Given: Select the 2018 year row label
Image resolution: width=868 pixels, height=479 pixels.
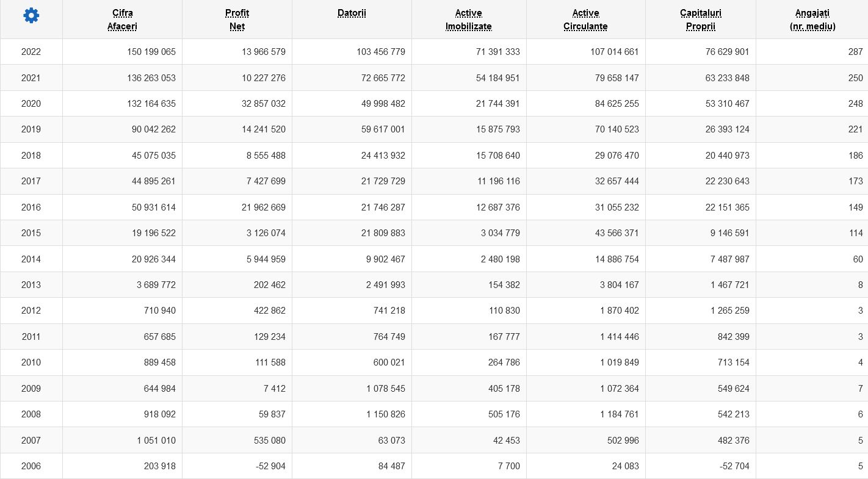Looking at the screenshot, I should pos(31,156).
